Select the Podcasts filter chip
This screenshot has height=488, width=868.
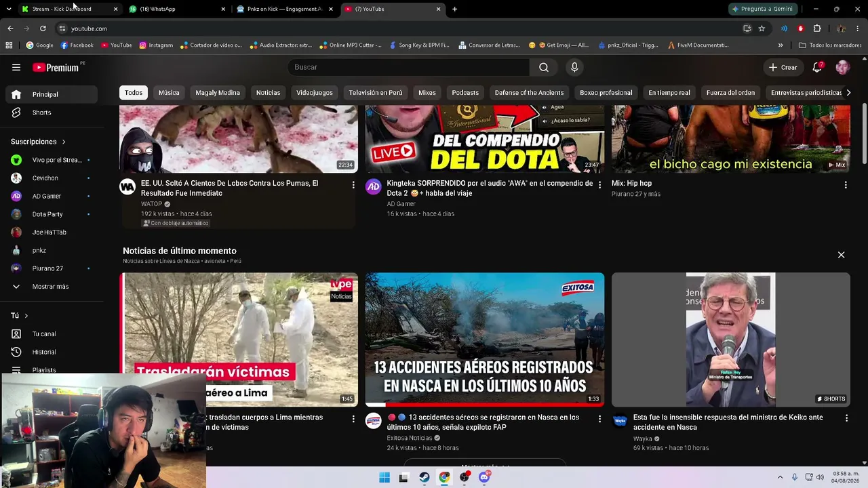465,93
